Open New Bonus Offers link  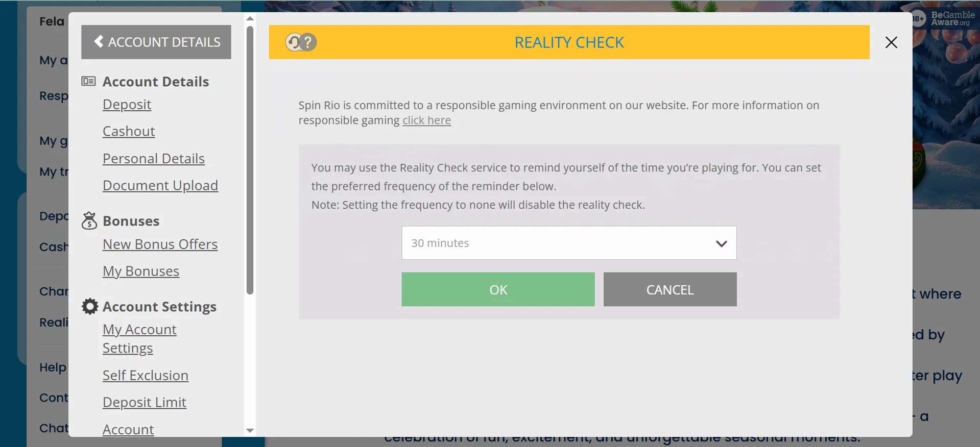pyautogui.click(x=160, y=244)
